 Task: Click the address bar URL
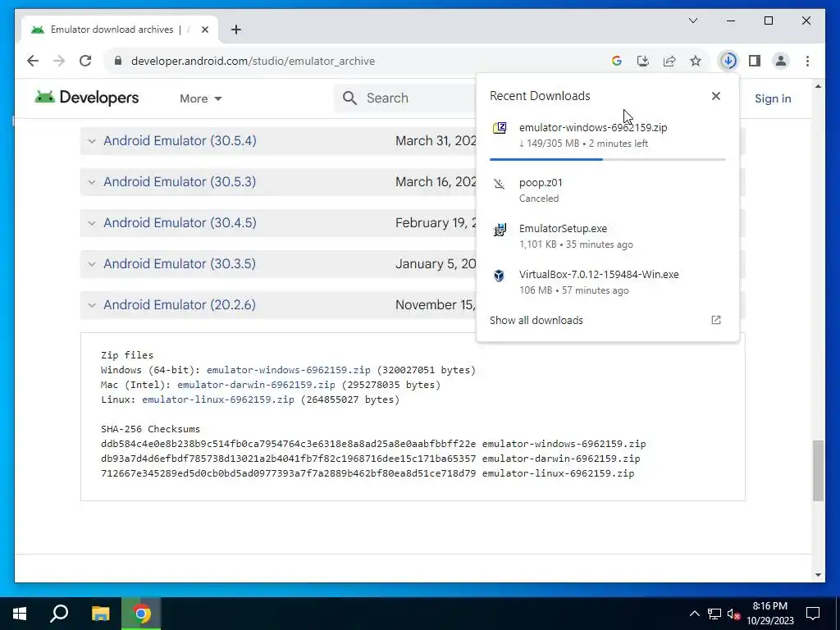(253, 61)
